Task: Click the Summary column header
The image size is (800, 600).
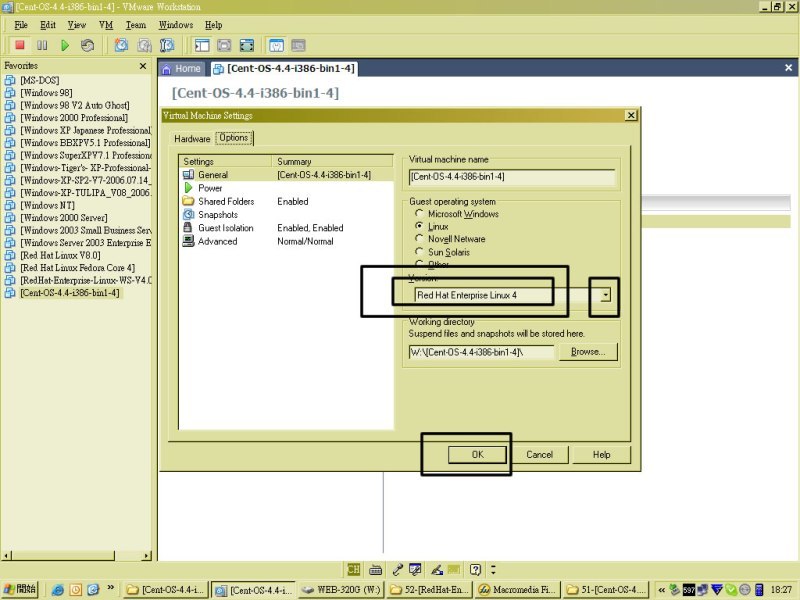Action: [333, 161]
